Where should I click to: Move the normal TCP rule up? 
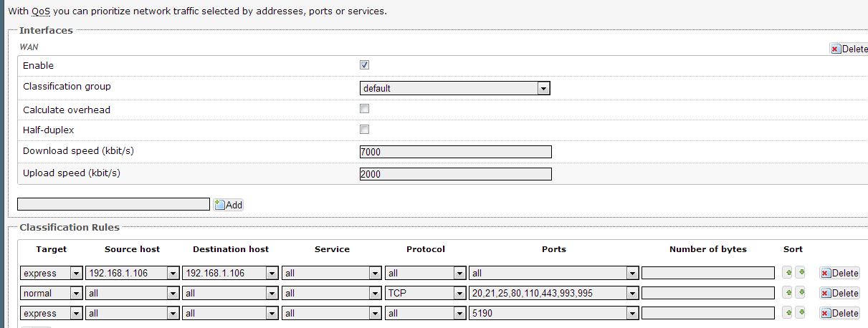(789, 293)
